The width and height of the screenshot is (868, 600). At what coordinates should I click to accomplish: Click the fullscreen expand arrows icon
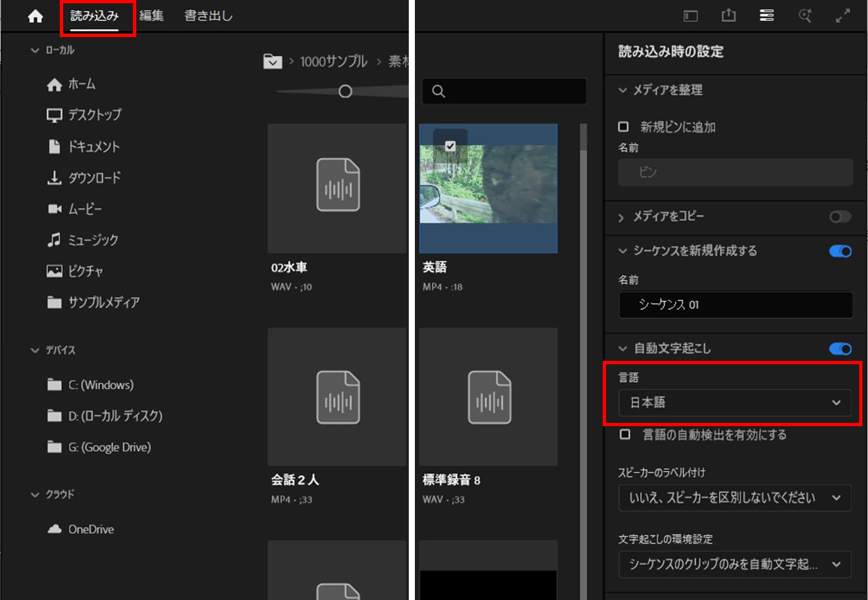(843, 16)
